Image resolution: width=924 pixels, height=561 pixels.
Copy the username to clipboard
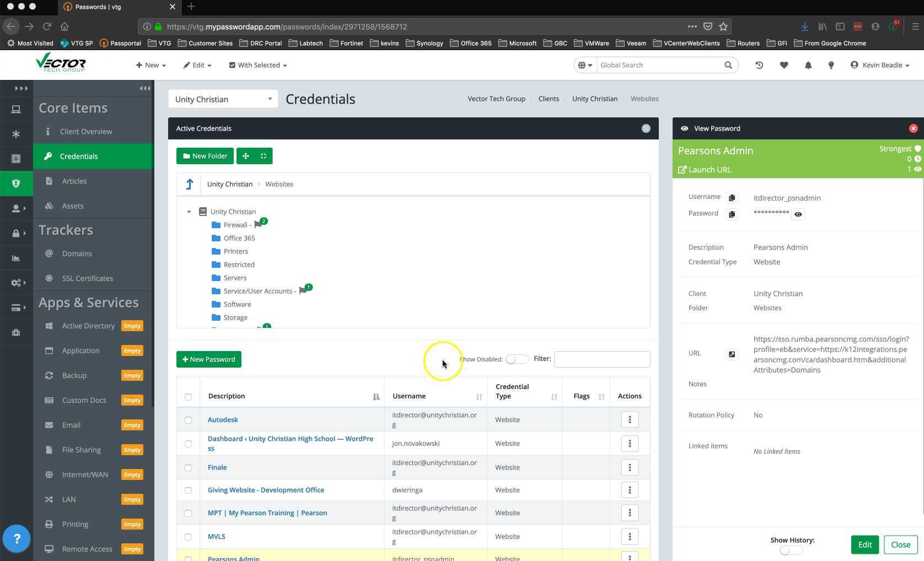coord(732,198)
